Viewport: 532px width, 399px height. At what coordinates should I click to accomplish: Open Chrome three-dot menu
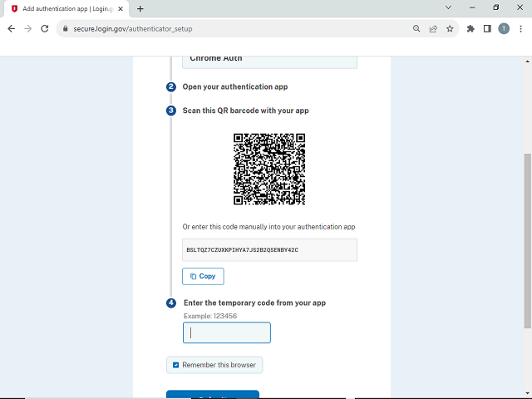520,29
